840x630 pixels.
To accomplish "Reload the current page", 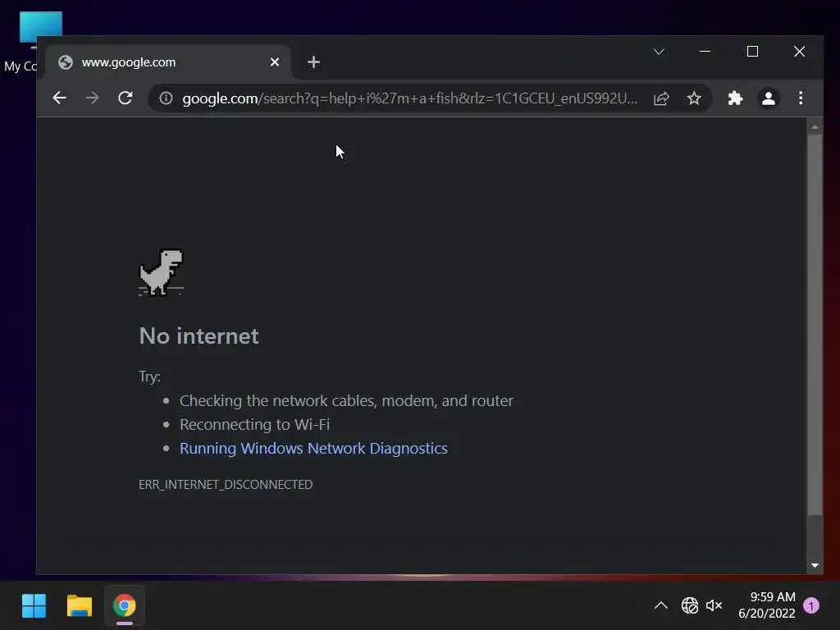I will tap(126, 98).
